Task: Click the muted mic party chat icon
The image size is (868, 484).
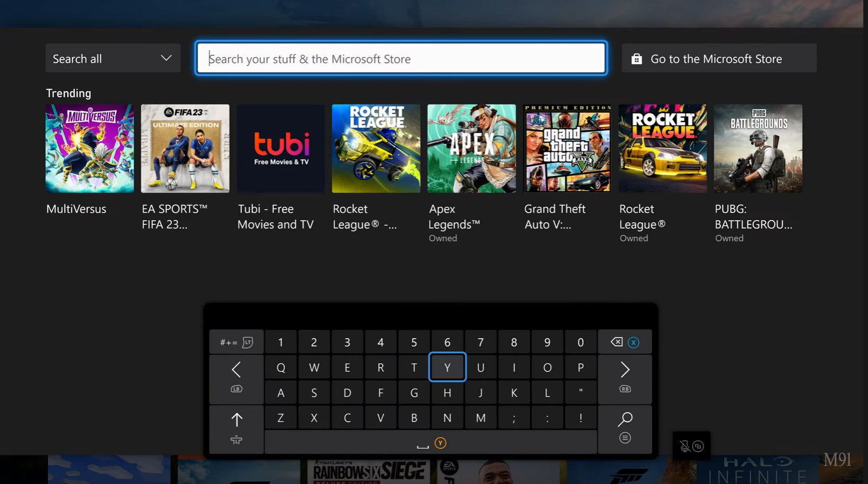Action: click(692, 446)
